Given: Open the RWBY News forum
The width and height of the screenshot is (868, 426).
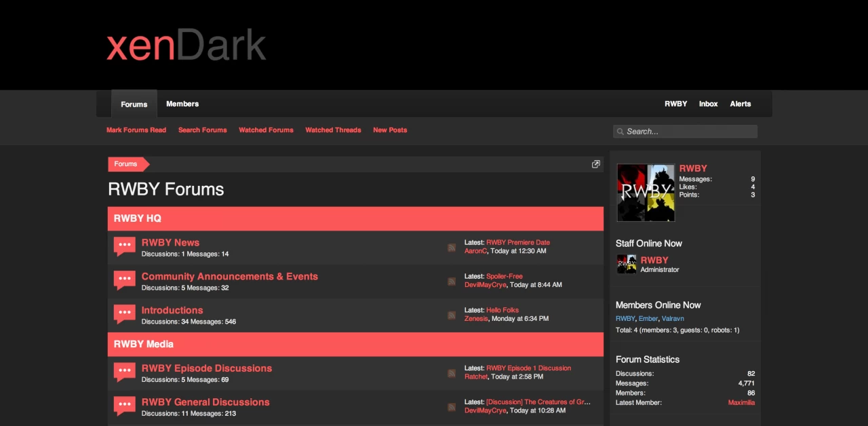Looking at the screenshot, I should coord(170,243).
